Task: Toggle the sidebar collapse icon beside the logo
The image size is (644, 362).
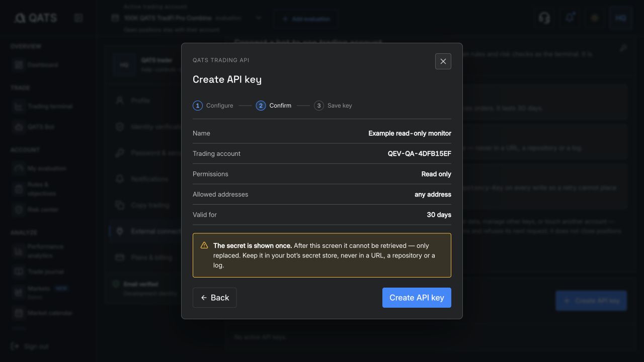Action: click(78, 18)
